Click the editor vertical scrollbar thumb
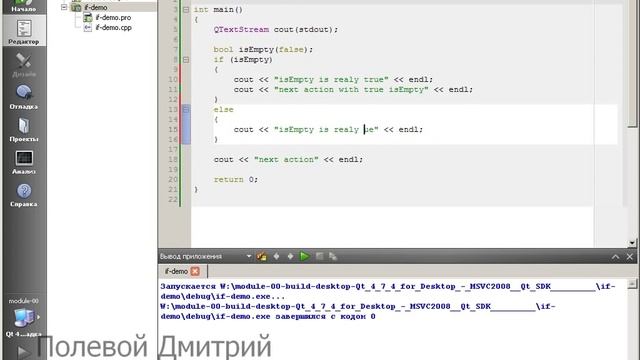Image resolution: width=640 pixels, height=360 pixels. (x=632, y=64)
